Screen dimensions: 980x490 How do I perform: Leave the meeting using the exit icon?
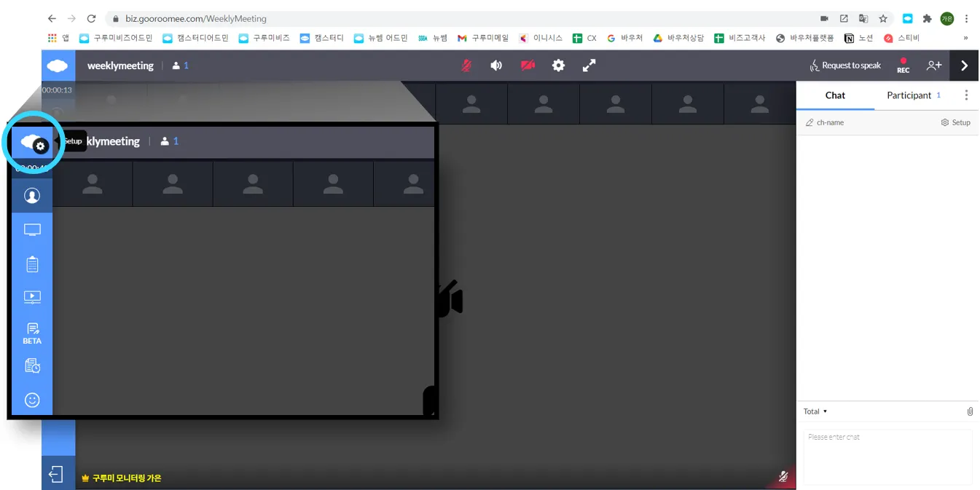click(56, 475)
